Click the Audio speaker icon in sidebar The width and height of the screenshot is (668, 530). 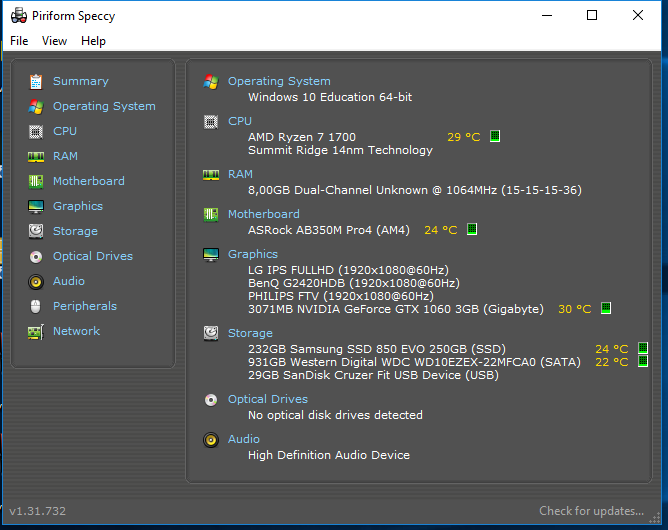tap(36, 282)
